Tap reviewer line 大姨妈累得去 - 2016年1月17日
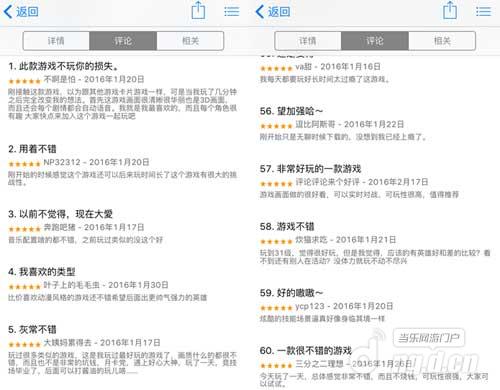Image resolution: width=500 pixels, height=390 pixels. 102,343
